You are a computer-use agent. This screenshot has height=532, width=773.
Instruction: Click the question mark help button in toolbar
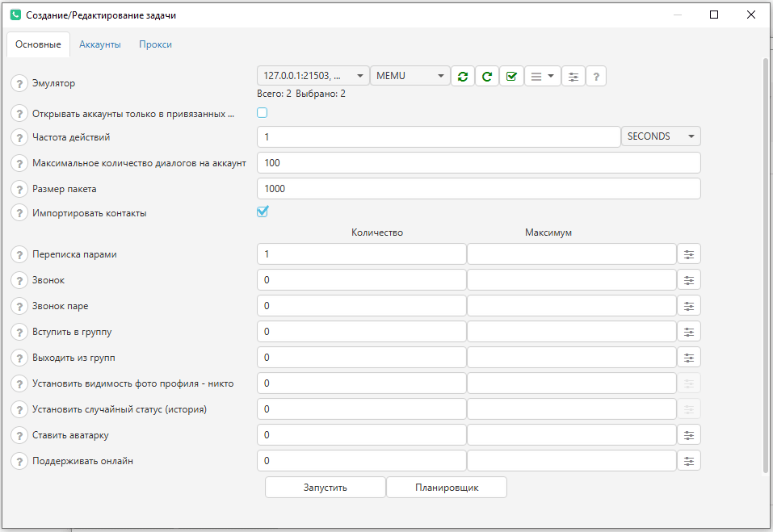596,77
